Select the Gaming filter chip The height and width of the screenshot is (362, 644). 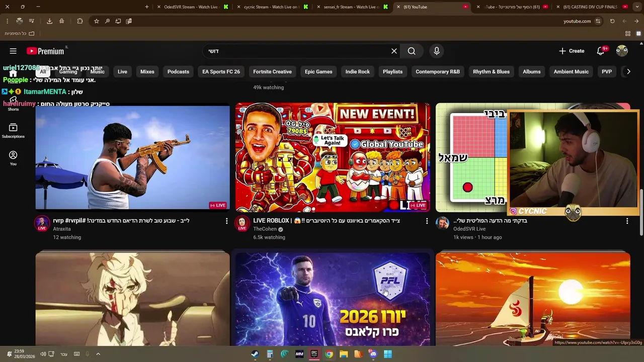pyautogui.click(x=68, y=71)
